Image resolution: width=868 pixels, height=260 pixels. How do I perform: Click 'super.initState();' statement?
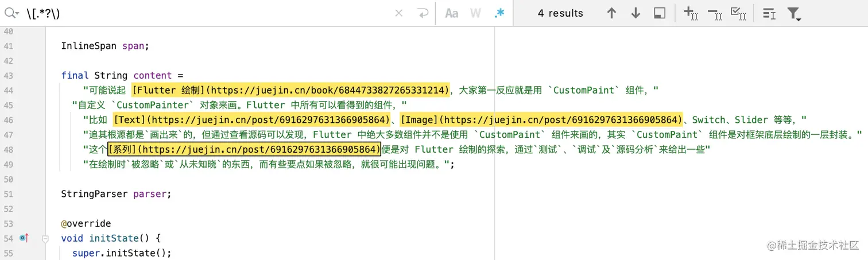tap(122, 253)
